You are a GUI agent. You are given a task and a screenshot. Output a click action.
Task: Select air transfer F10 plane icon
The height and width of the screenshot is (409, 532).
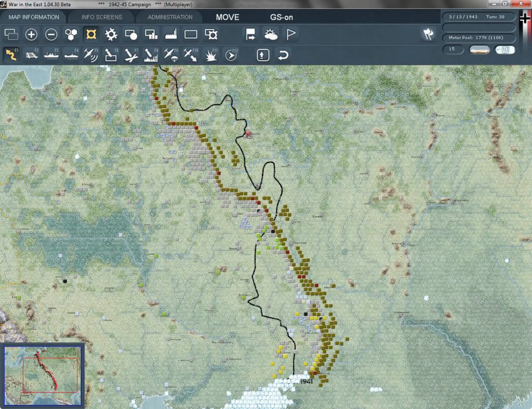191,55
